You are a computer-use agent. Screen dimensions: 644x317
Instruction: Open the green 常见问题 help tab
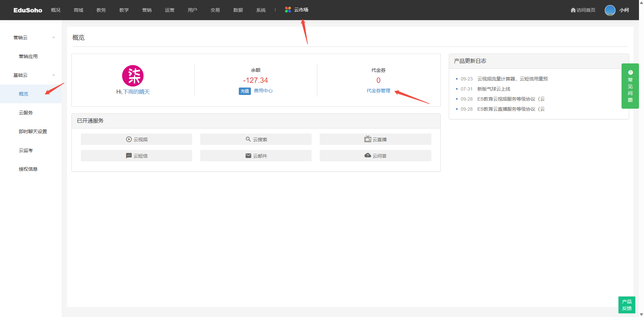click(630, 86)
